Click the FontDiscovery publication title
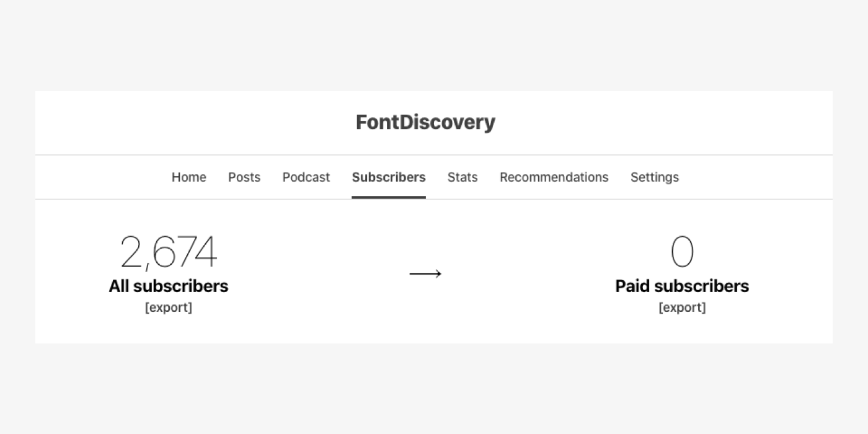 (425, 122)
